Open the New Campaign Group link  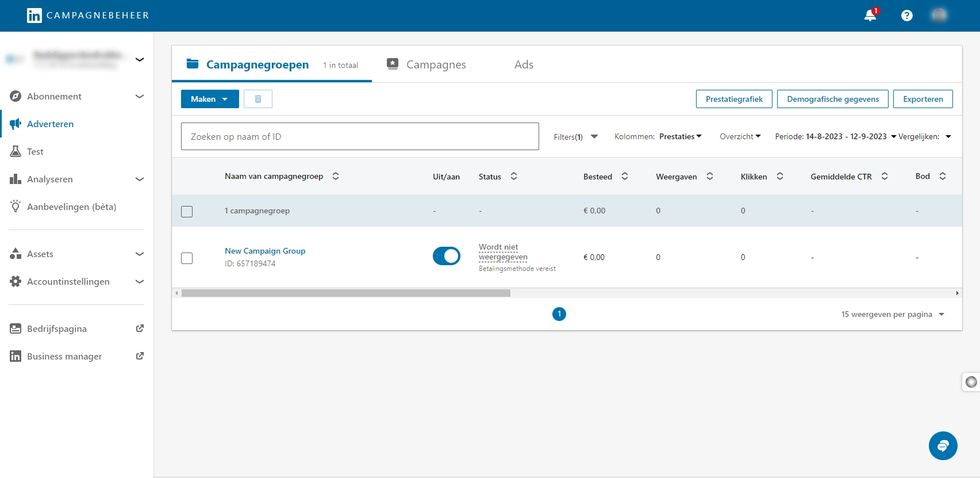coord(265,251)
